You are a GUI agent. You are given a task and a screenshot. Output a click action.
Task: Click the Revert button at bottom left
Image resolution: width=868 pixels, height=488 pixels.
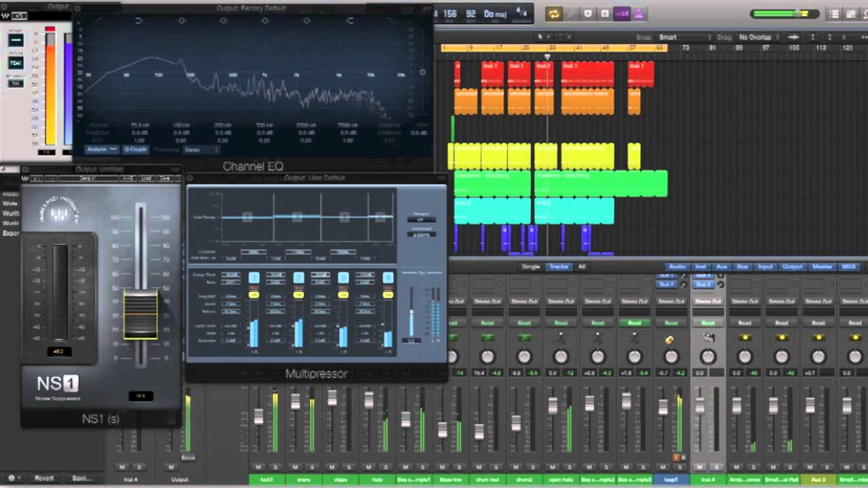(x=44, y=479)
